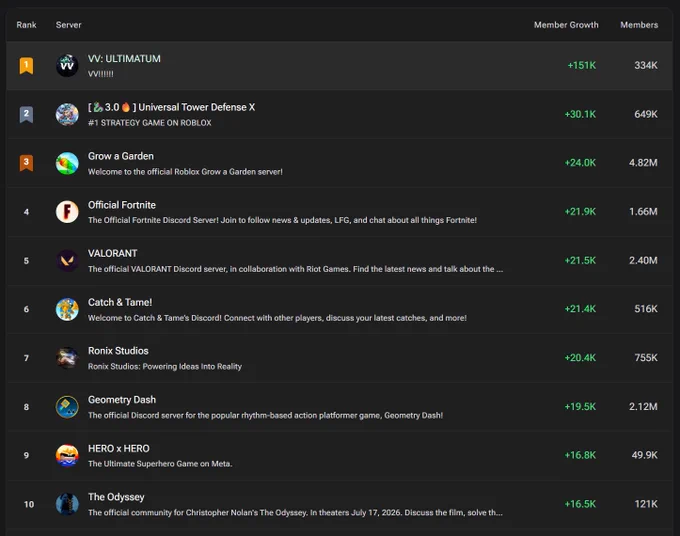The width and height of the screenshot is (680, 536).
Task: Click the rank number 6
Action: click(26, 310)
